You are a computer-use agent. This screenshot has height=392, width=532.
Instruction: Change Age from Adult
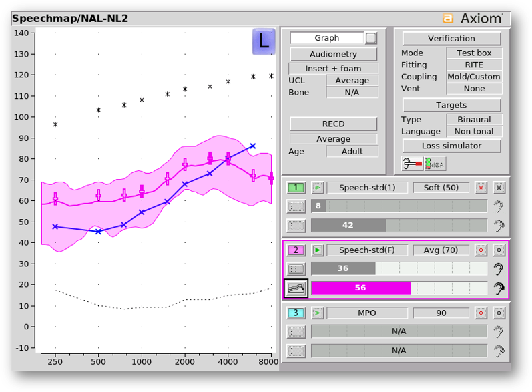[352, 152]
